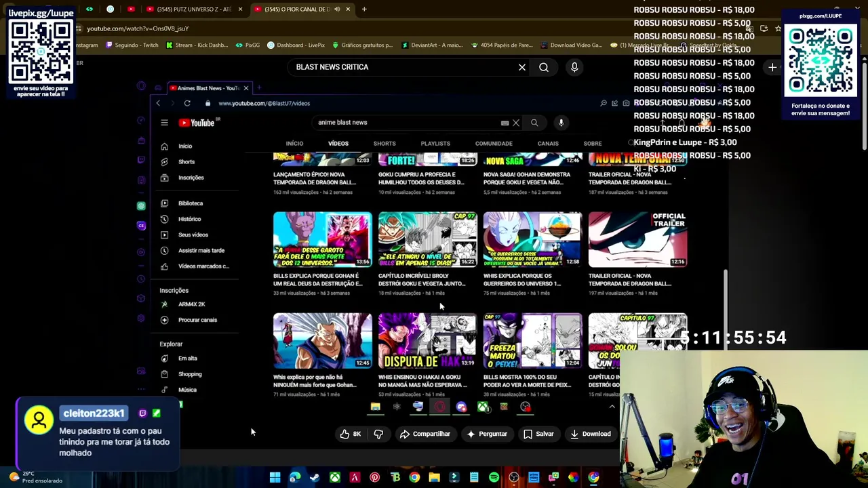Image resolution: width=868 pixels, height=488 pixels.
Task: Switch to the SHORTS channel tab
Action: (384, 144)
